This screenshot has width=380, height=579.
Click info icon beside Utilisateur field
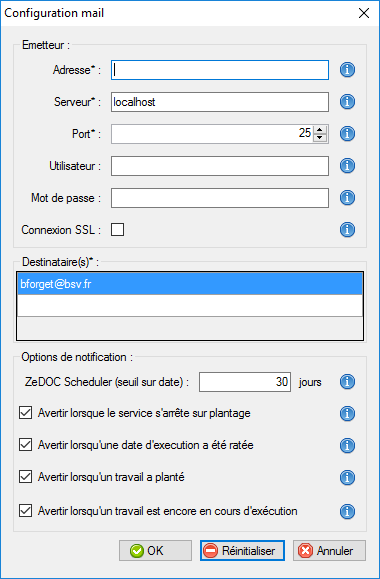pos(347,166)
